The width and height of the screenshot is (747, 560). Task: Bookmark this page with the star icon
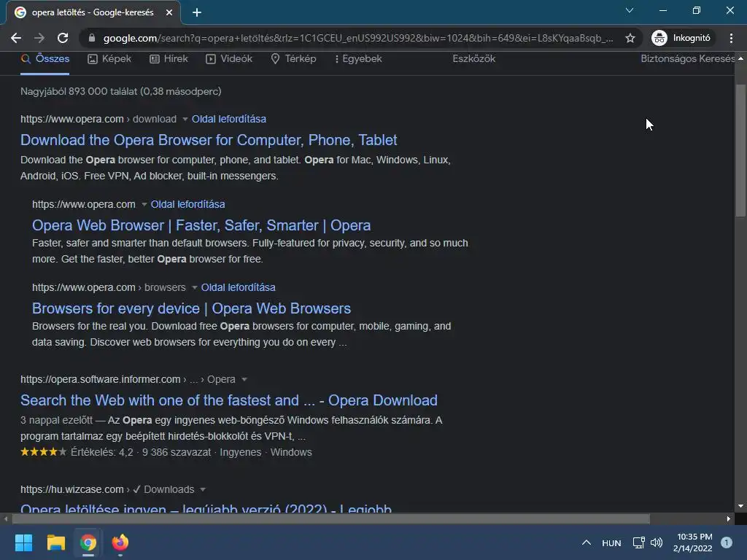click(630, 38)
